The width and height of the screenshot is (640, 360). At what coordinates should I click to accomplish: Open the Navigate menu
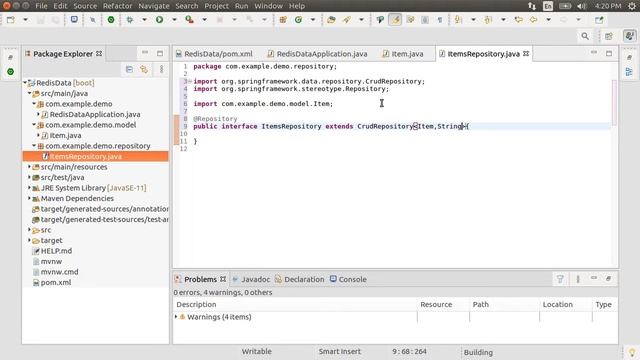click(154, 6)
